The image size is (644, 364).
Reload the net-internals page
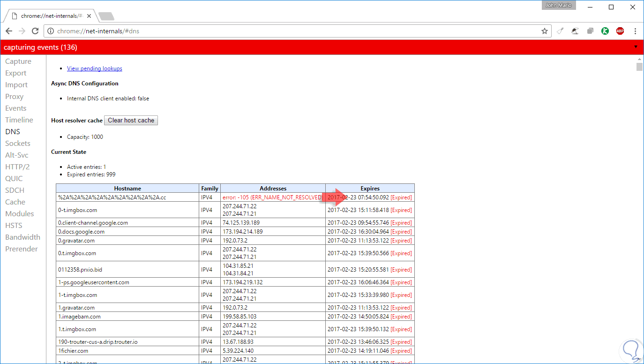(35, 31)
